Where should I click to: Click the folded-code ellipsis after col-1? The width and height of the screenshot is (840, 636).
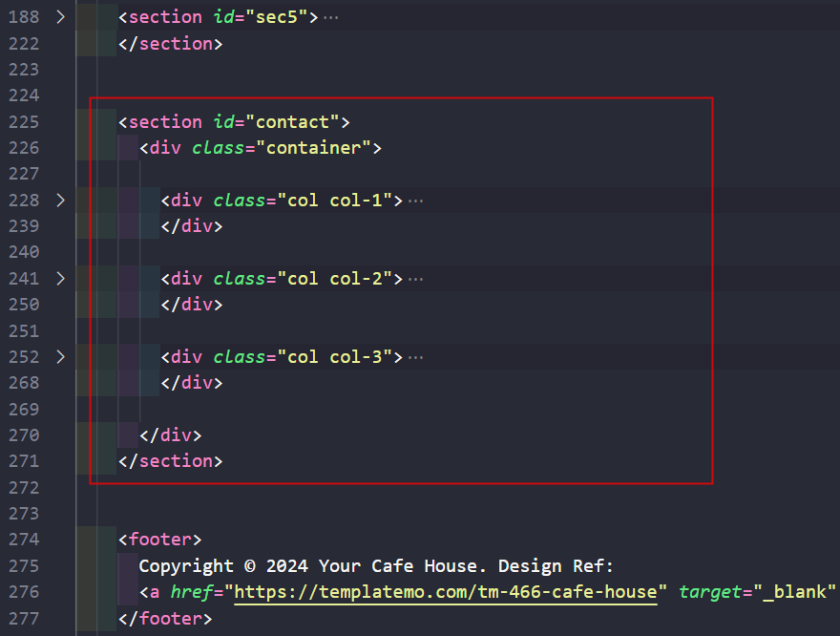(x=415, y=201)
